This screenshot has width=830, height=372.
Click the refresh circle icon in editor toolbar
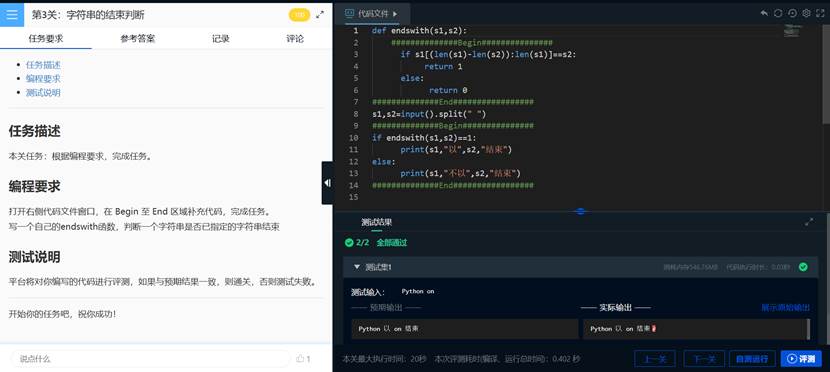(778, 13)
